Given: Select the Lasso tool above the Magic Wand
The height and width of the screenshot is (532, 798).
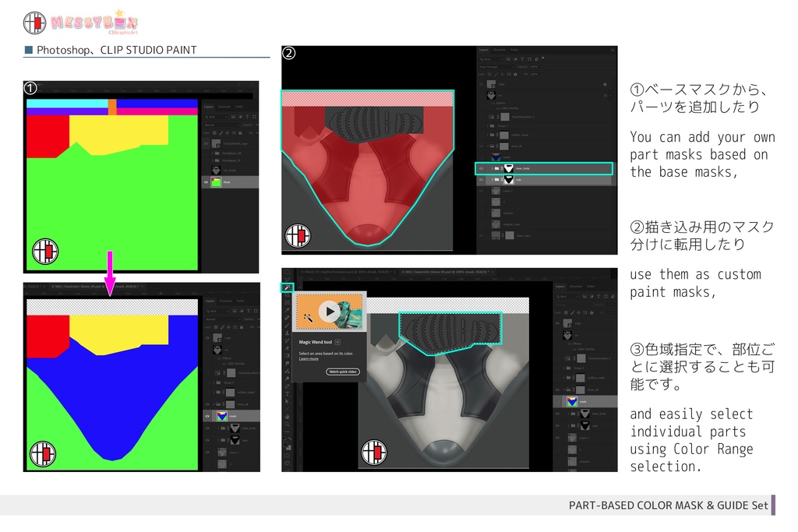Looking at the screenshot, I should pyautogui.click(x=287, y=279).
